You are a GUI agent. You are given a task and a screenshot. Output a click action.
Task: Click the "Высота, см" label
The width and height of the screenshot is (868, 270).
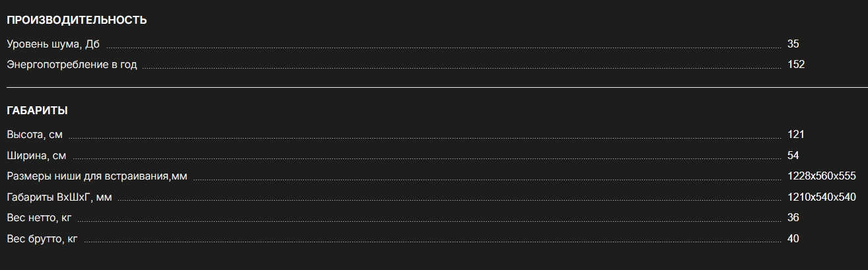(34, 135)
